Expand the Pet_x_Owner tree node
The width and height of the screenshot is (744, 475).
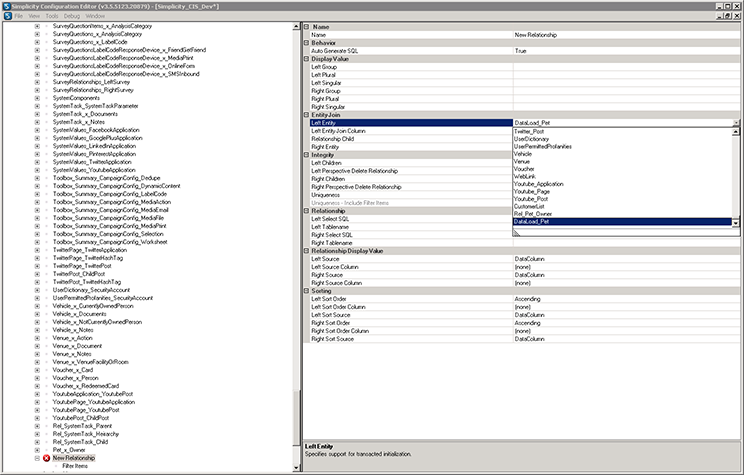[37, 450]
